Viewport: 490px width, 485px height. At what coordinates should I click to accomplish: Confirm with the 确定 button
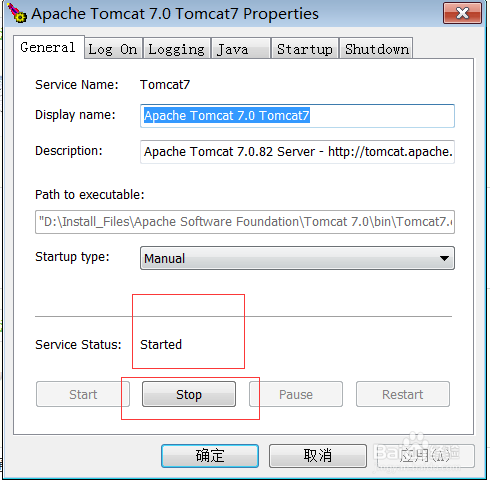(x=210, y=456)
